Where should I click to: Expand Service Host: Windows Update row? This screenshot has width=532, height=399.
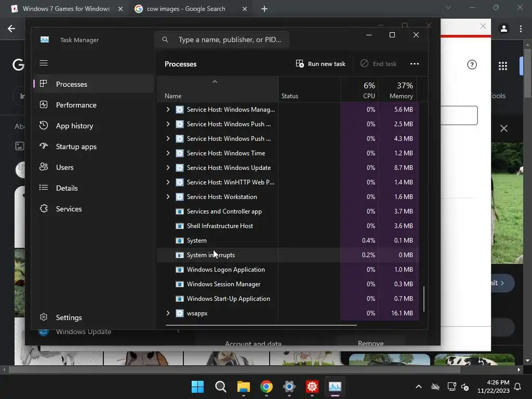click(168, 168)
